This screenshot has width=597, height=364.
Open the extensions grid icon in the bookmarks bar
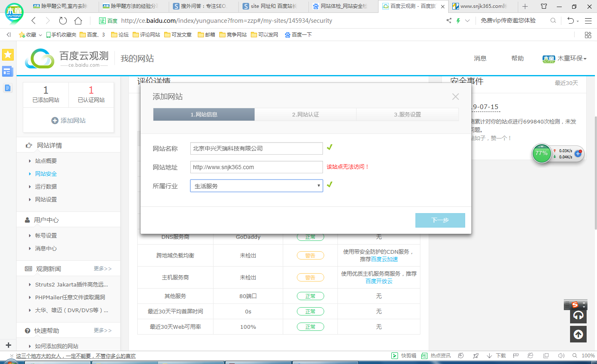click(588, 35)
